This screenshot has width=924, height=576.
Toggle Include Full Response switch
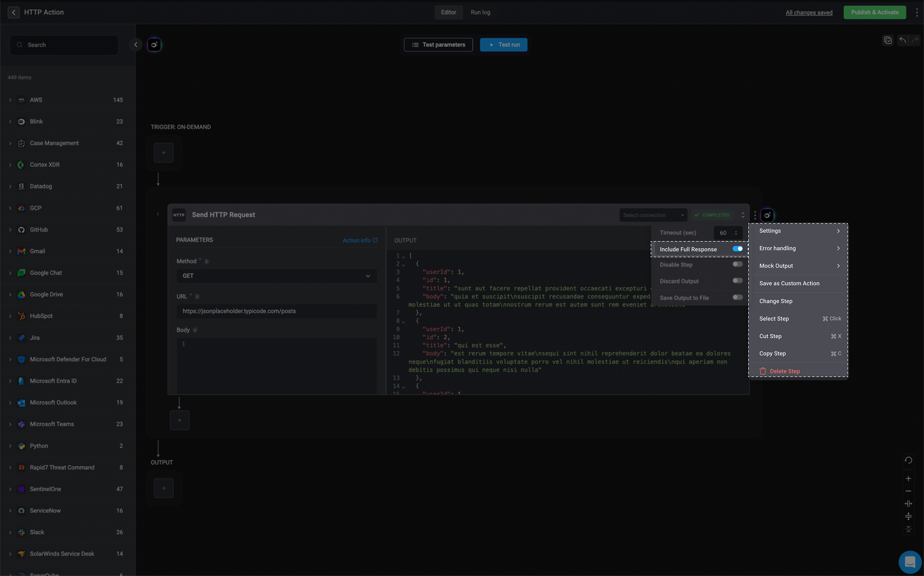[737, 249]
